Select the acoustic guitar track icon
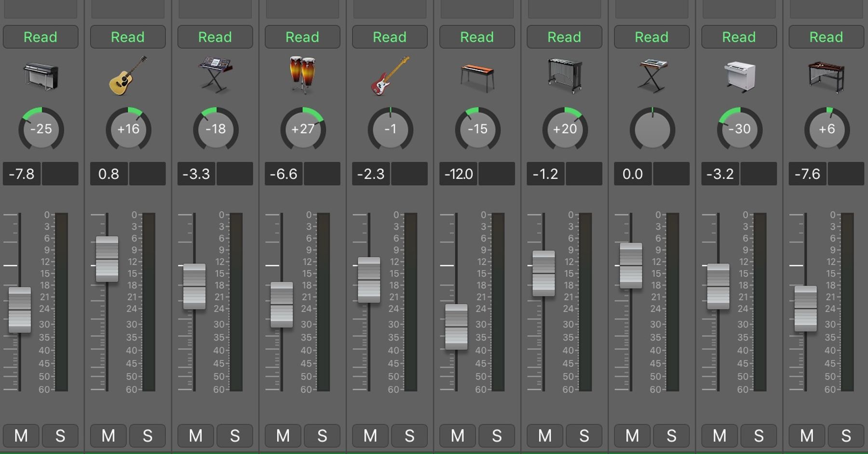The width and height of the screenshot is (868, 454). 128,76
